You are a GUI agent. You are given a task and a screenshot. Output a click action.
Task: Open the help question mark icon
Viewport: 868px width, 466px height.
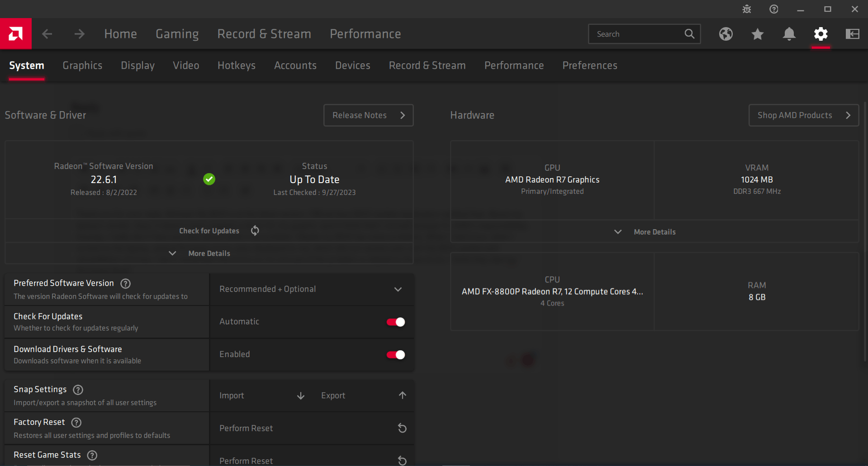coord(774,9)
